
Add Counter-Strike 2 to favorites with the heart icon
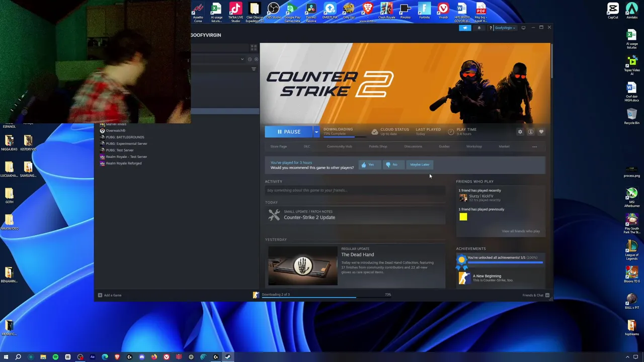(541, 132)
